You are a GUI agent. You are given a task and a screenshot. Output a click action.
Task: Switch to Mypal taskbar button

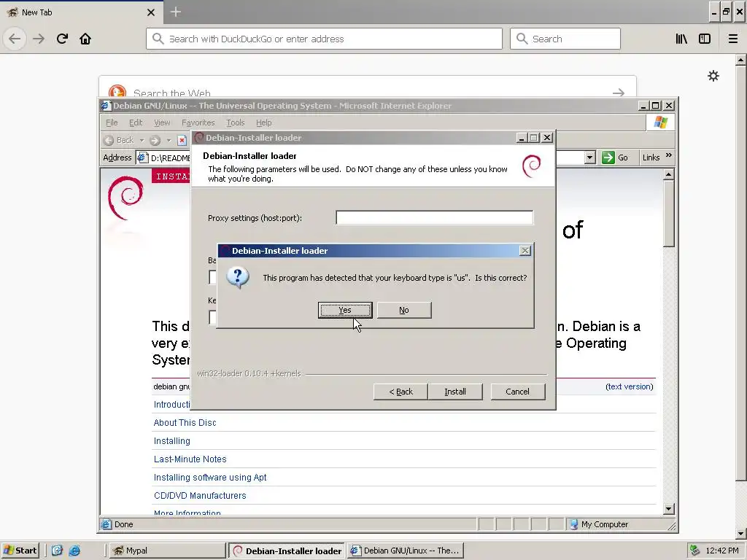click(167, 551)
